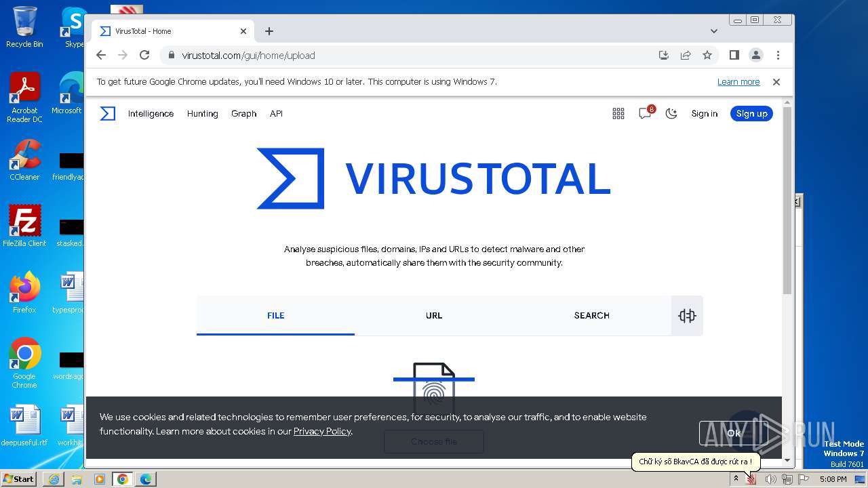
Task: Click the Windows Start button
Action: pyautogui.click(x=19, y=479)
